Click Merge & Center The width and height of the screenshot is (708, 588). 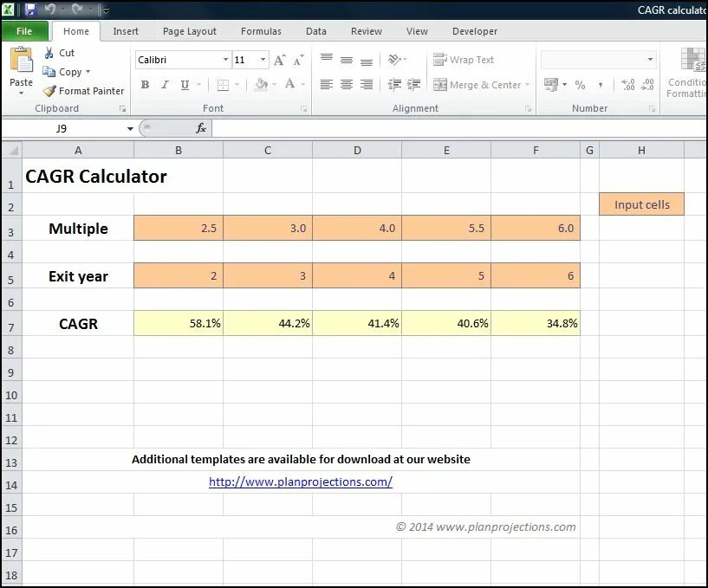(x=477, y=84)
